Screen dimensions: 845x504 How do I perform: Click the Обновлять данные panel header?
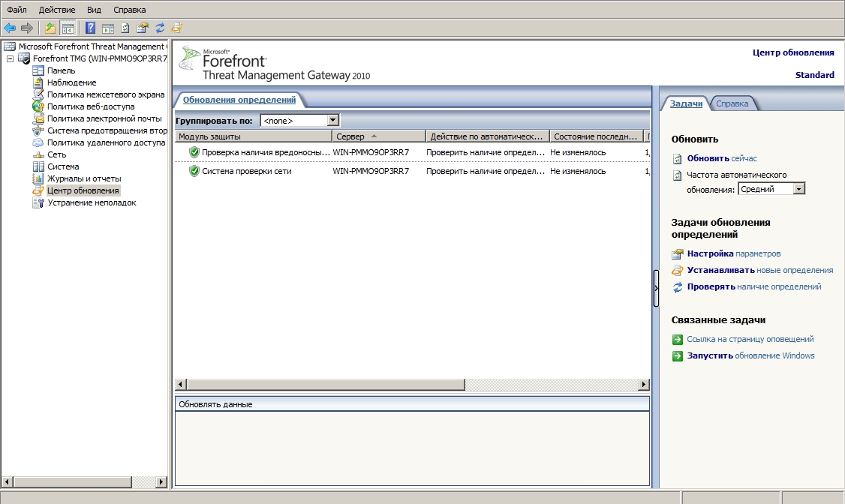(412, 404)
